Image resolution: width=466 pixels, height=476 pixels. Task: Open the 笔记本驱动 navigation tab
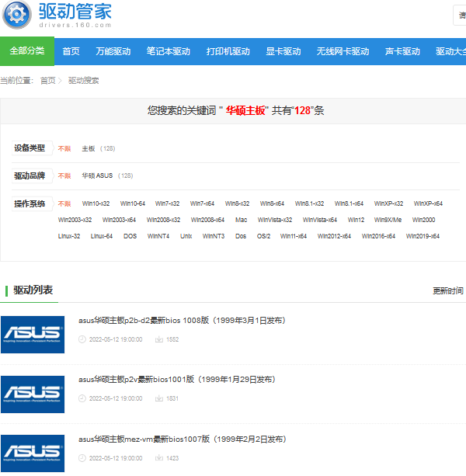[x=168, y=51]
